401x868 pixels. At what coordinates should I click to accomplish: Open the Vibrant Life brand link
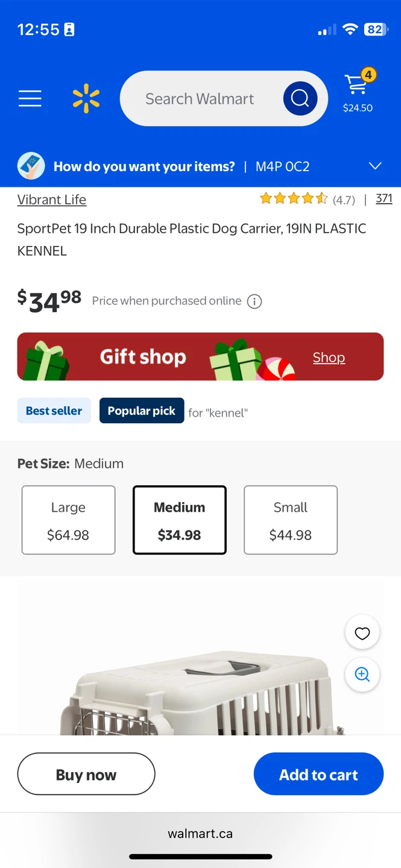[x=52, y=200]
